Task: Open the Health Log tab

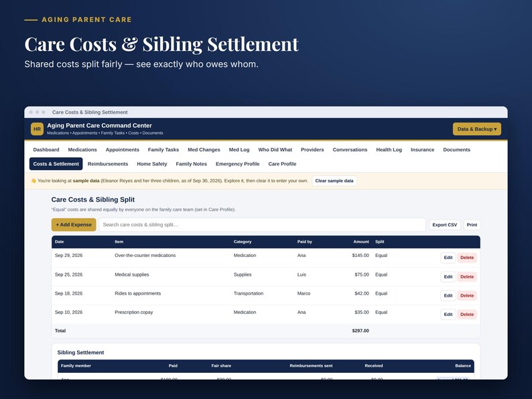Action: pyautogui.click(x=389, y=149)
